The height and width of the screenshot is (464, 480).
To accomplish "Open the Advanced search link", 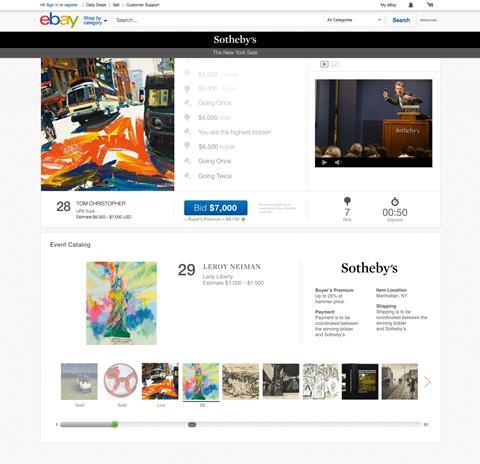I will pos(428,20).
